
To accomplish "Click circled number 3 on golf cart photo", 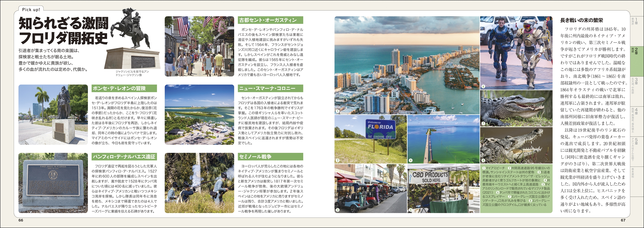I will (x=338, y=210).
